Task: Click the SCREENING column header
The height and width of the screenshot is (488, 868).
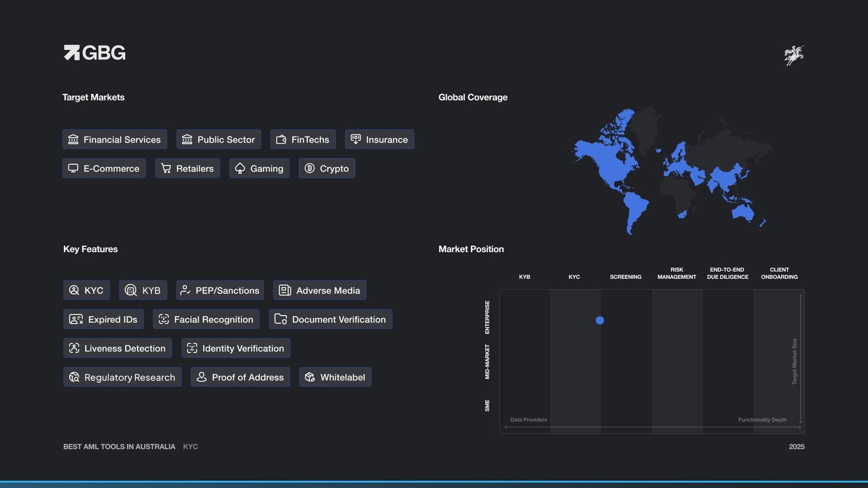Action: (x=626, y=277)
